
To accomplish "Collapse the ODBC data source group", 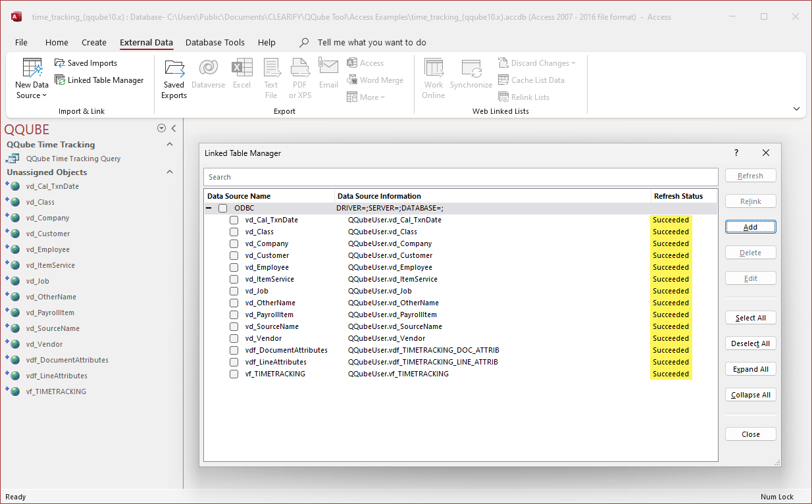I will tap(209, 208).
